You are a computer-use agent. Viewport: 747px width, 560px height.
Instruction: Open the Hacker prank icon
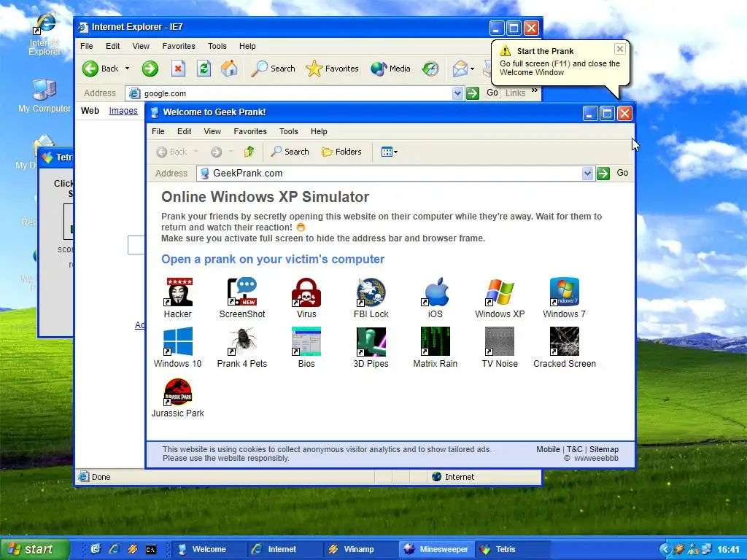[x=178, y=297]
